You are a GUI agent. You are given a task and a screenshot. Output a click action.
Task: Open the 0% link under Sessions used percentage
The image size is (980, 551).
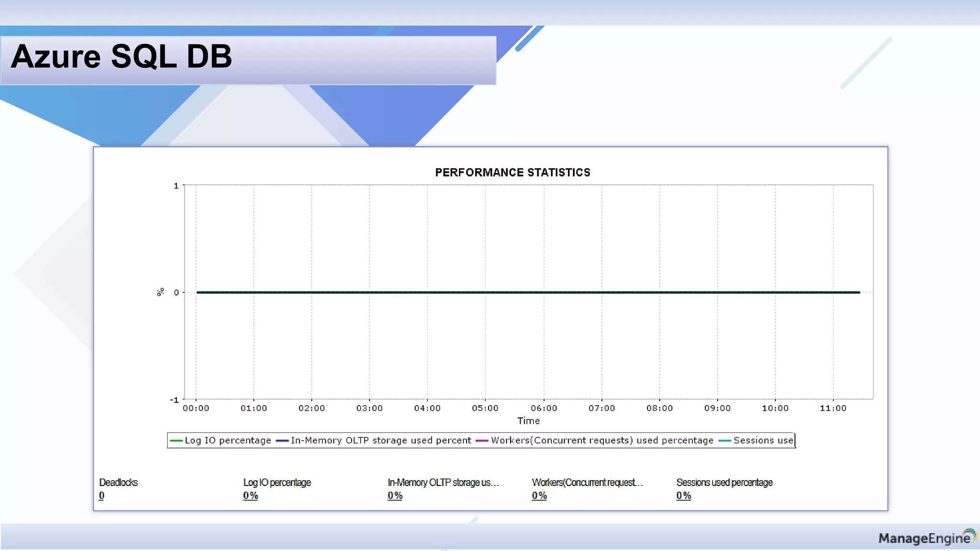pyautogui.click(x=684, y=496)
